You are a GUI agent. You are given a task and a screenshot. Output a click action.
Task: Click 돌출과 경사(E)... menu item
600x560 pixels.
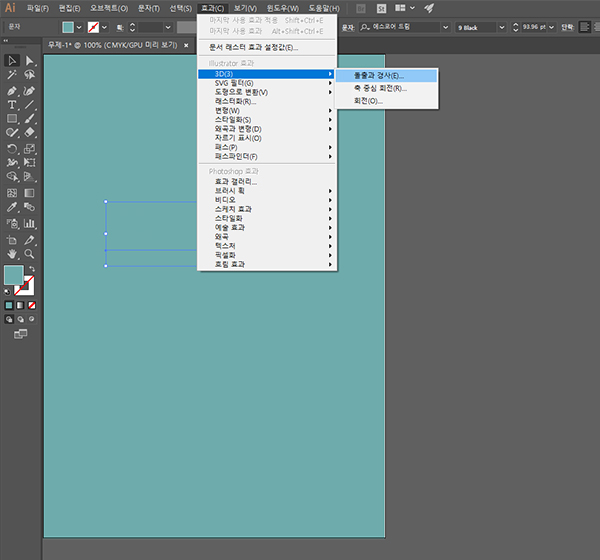pyautogui.click(x=386, y=75)
